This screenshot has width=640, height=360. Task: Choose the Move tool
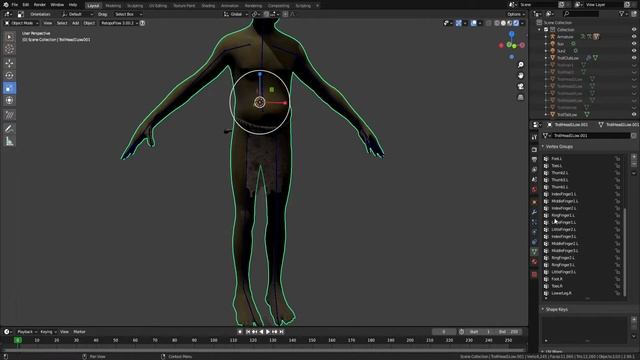[9, 63]
